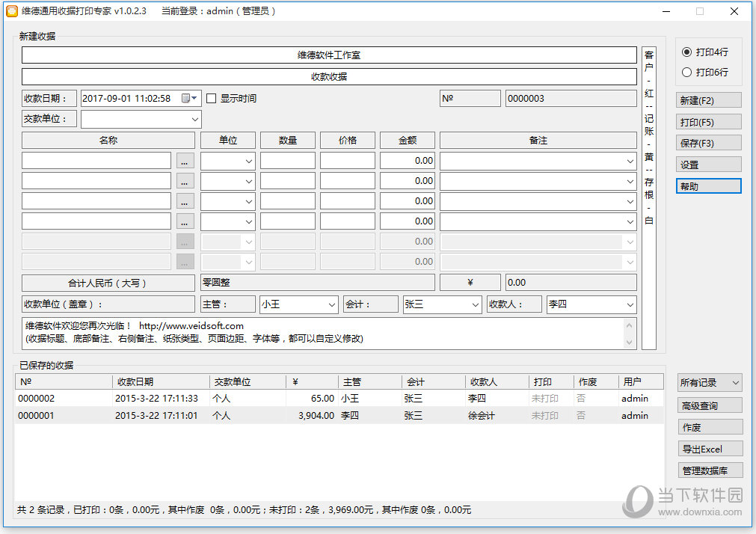Click the calendar icon in date field
Viewport: 756px width, 534px height.
pyautogui.click(x=185, y=98)
